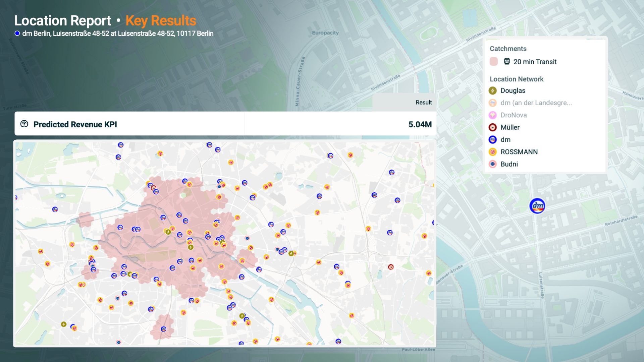Image resolution: width=644 pixels, height=362 pixels.
Task: Click the Paul-Löbe-Allee street label
Action: click(x=418, y=349)
